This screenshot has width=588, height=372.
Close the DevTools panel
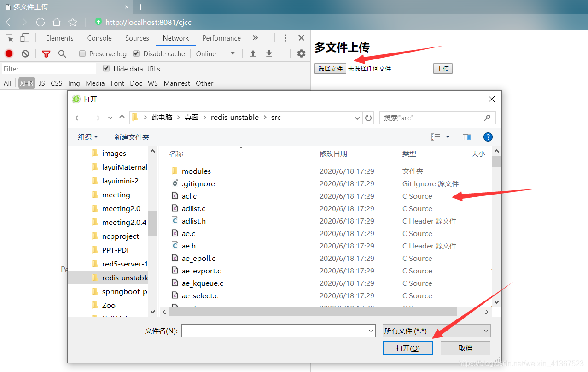pos(301,38)
